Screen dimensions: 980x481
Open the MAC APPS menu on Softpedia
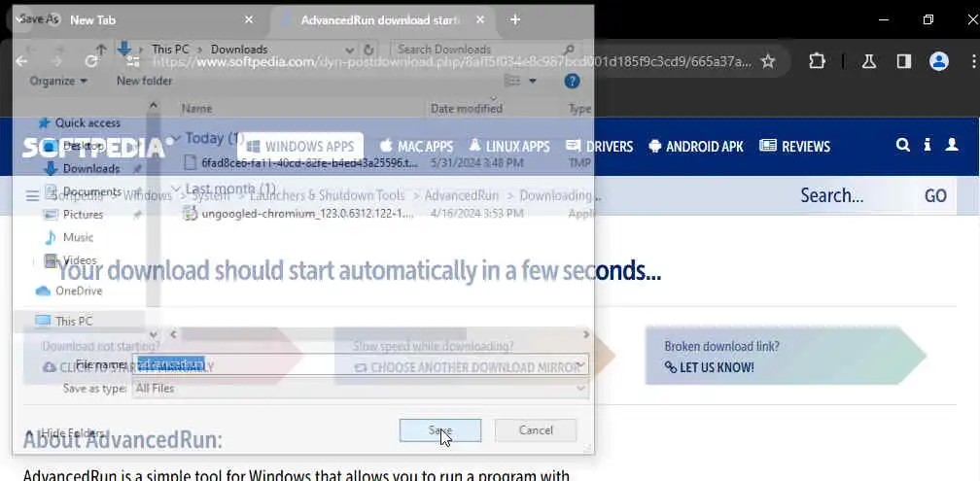[x=416, y=147]
